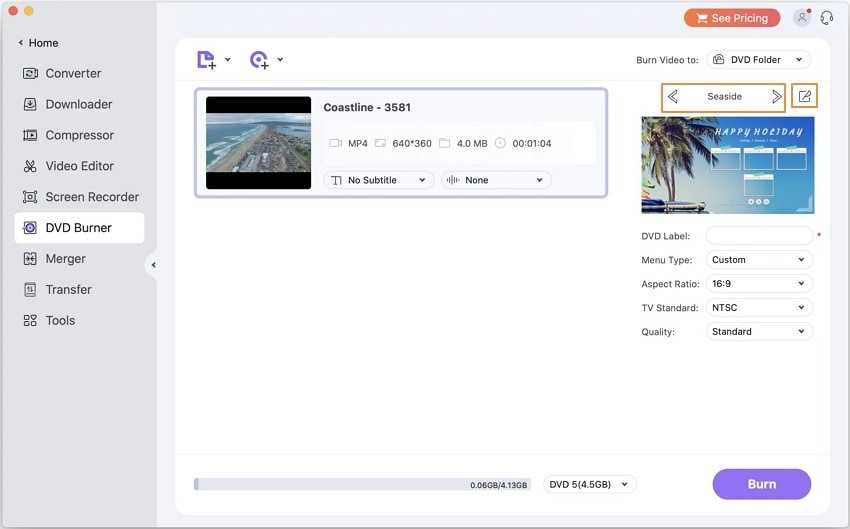Open the Burn Video to DVD Folder dropdown
This screenshot has width=850, height=529.
click(759, 60)
